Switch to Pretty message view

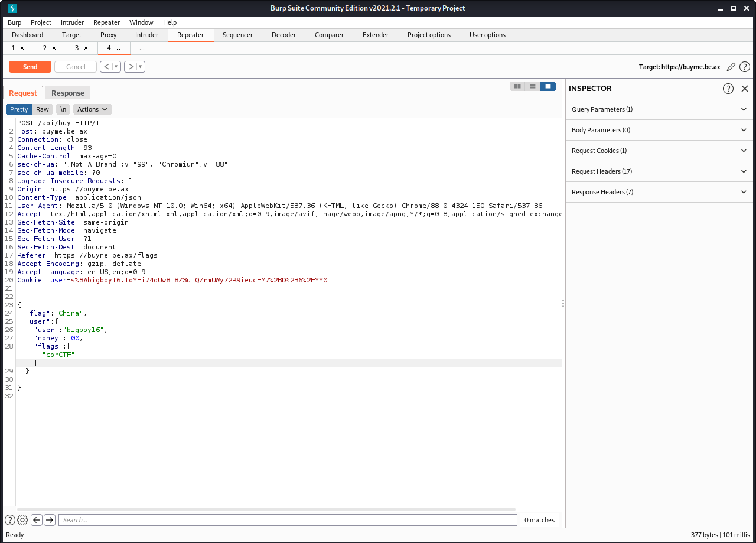click(x=19, y=109)
